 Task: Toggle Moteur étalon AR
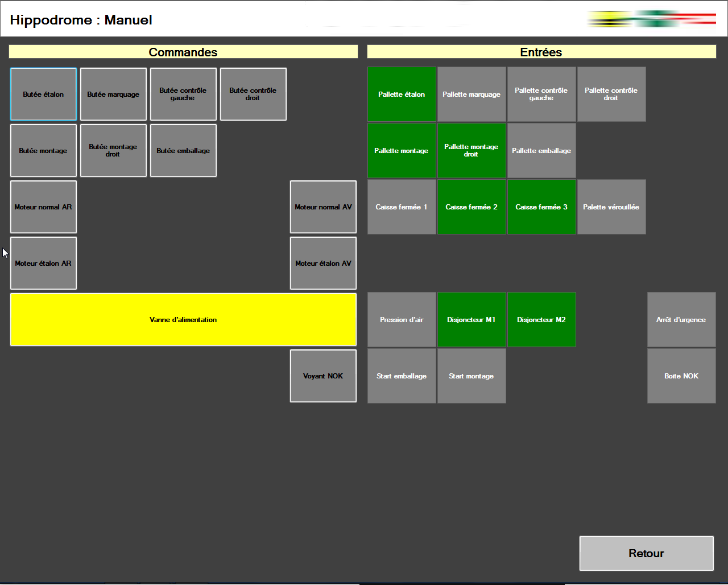[x=43, y=263]
